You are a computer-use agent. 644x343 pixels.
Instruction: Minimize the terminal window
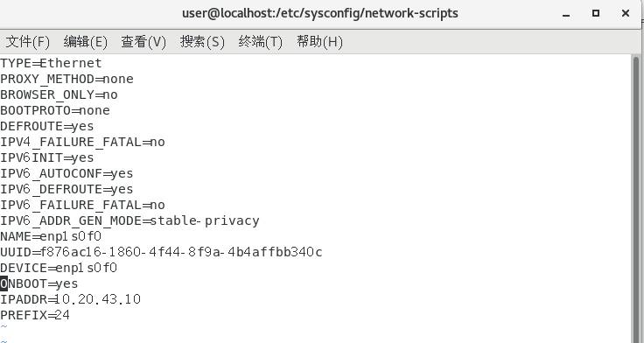point(566,14)
